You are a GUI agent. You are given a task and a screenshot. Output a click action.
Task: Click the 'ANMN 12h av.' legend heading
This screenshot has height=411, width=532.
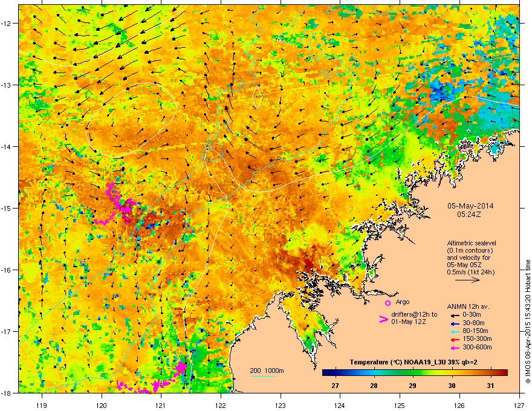468,307
